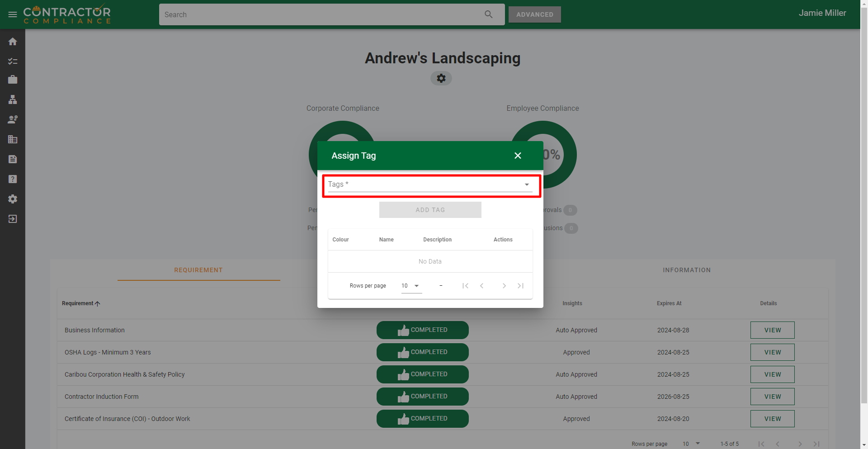Open company settings gear under title
Viewport: 868px width, 449px height.
(x=441, y=78)
